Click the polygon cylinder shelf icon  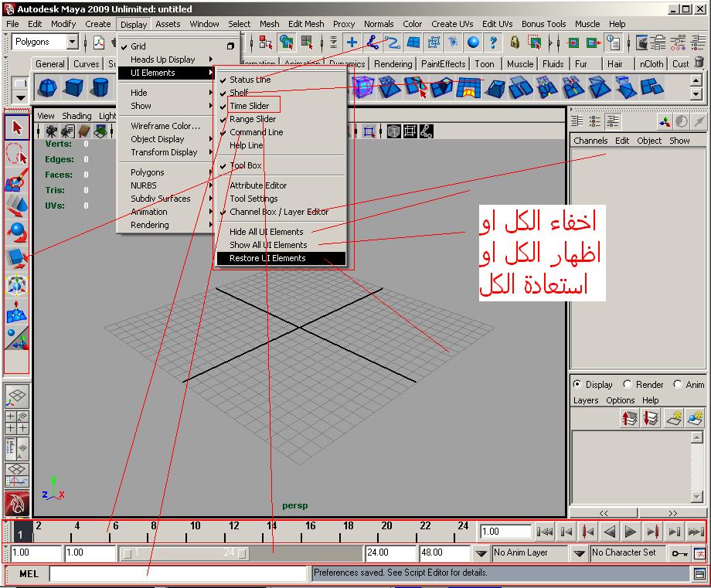(x=100, y=87)
